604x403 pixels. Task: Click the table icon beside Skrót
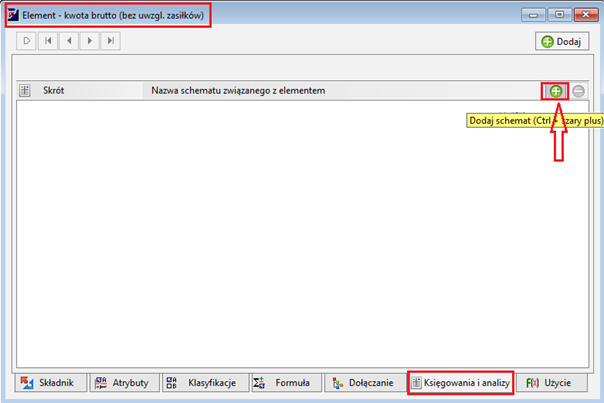(25, 91)
